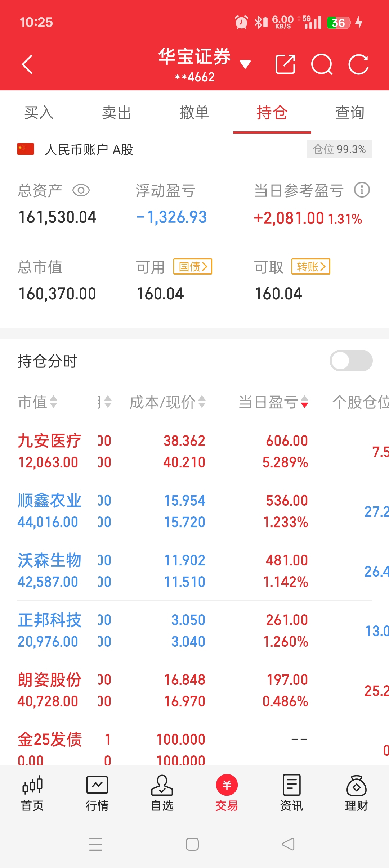Tap the Android recent apps menu button
This screenshot has height=868, width=389.
click(x=96, y=844)
